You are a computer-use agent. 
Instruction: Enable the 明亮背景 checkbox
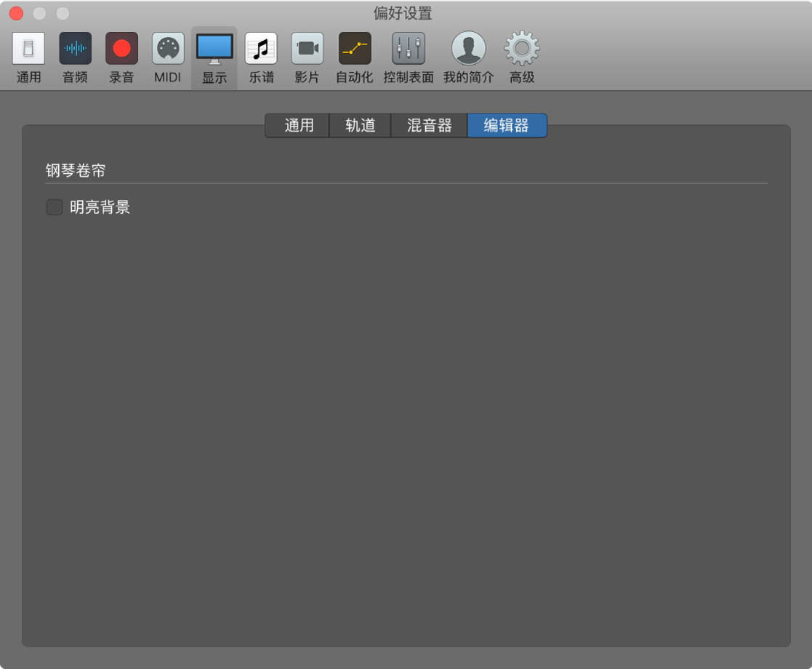tap(55, 207)
